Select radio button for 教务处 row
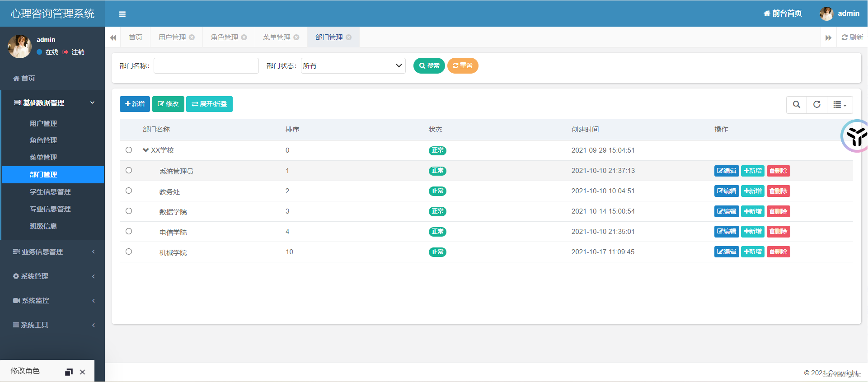868x382 pixels. pos(129,191)
